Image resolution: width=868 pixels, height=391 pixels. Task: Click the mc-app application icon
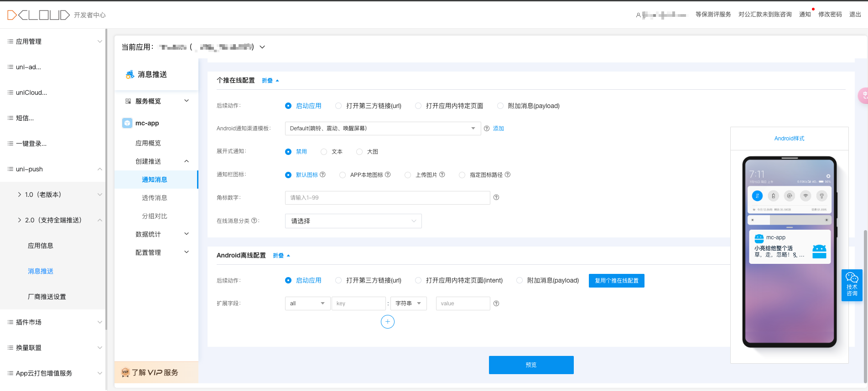pos(127,123)
